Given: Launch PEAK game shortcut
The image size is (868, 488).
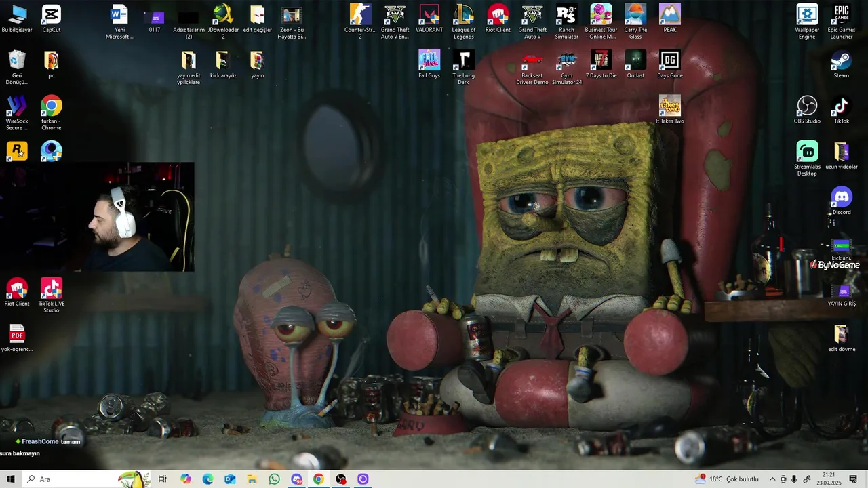Looking at the screenshot, I should 670,19.
